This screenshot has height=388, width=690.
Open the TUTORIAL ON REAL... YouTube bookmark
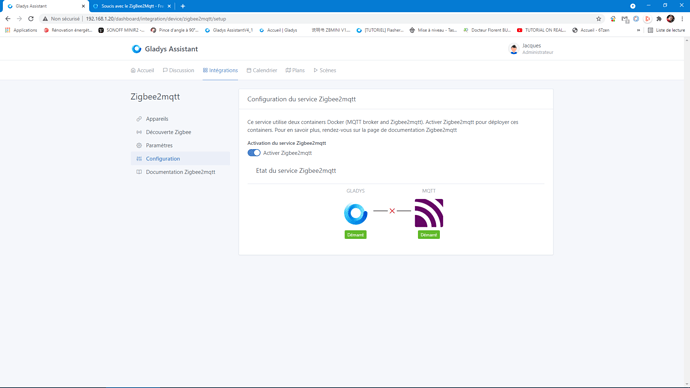point(541,30)
